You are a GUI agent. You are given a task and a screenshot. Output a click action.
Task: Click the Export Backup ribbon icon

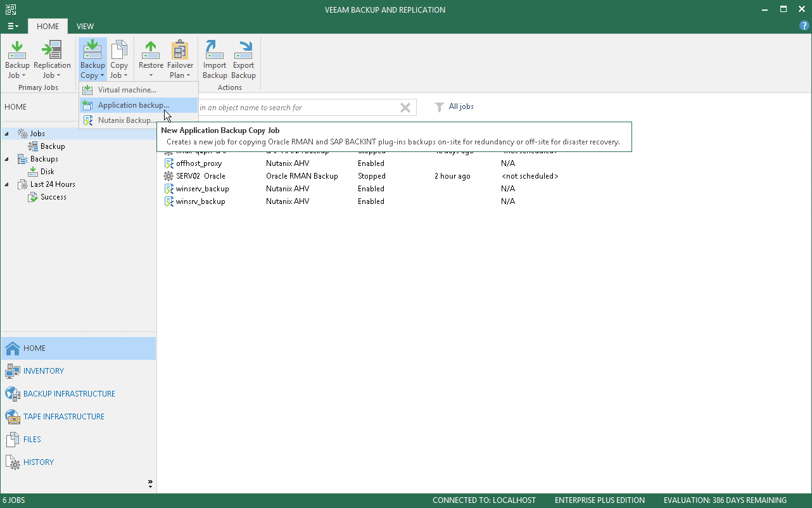[243, 50]
